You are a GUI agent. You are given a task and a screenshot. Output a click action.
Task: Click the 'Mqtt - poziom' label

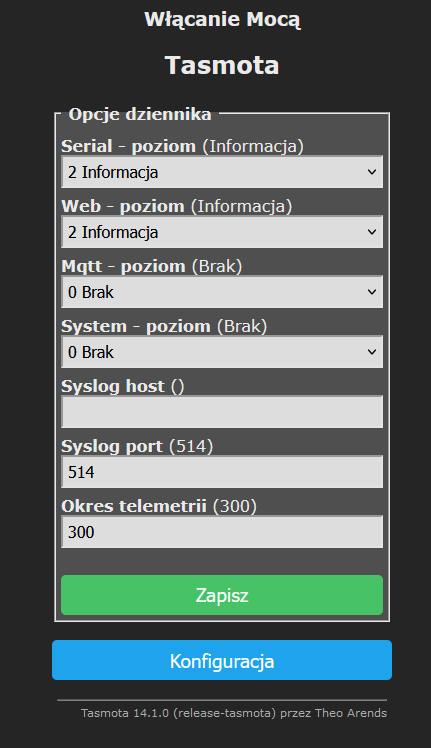[123, 266]
